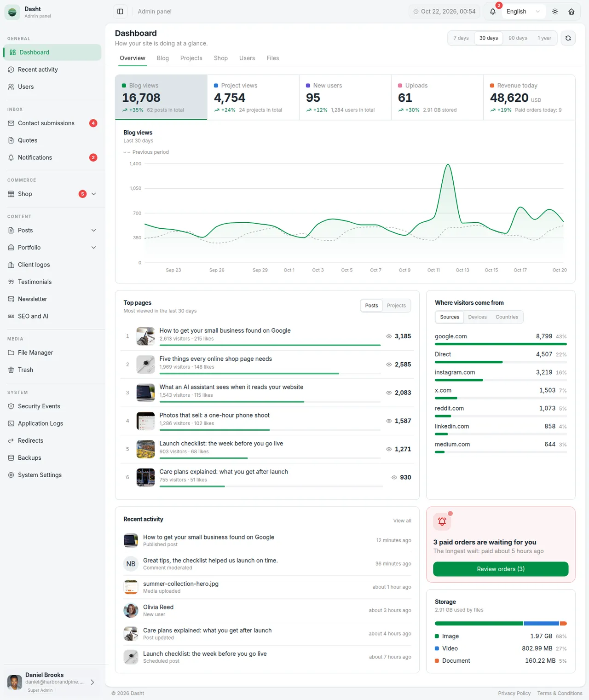This screenshot has height=700, width=589.
Task: Show visitor Sources breakdown
Action: [450, 317]
